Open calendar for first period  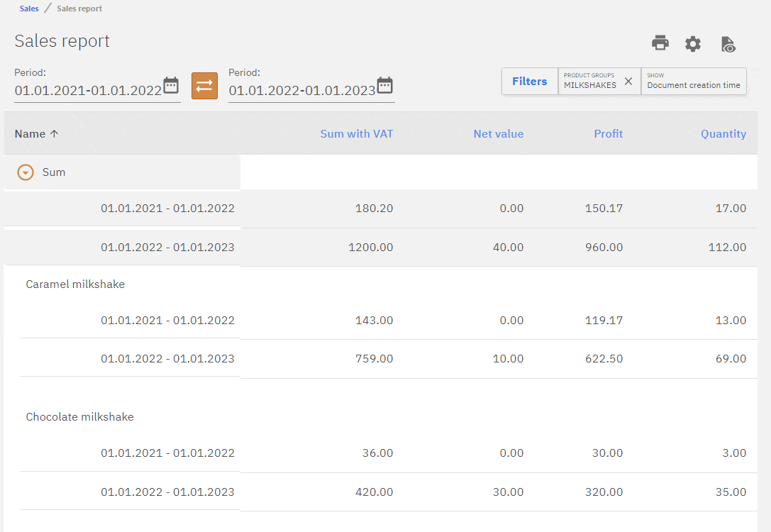pos(171,86)
